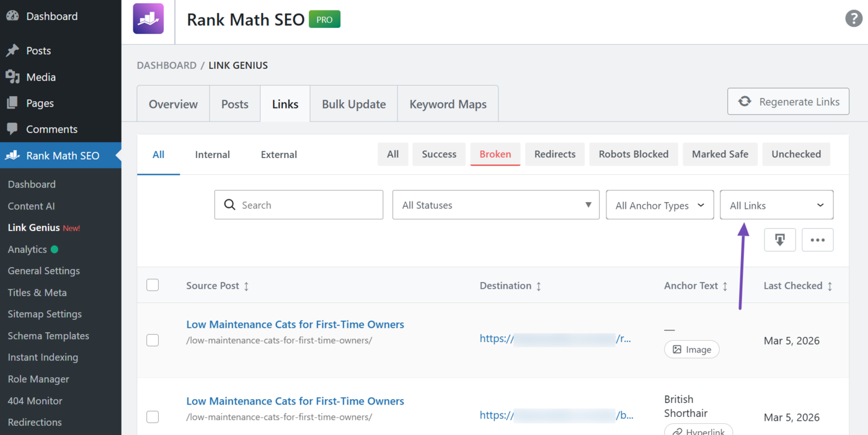
Task: Open Rank Math submenu Dashboard item
Action: [32, 184]
